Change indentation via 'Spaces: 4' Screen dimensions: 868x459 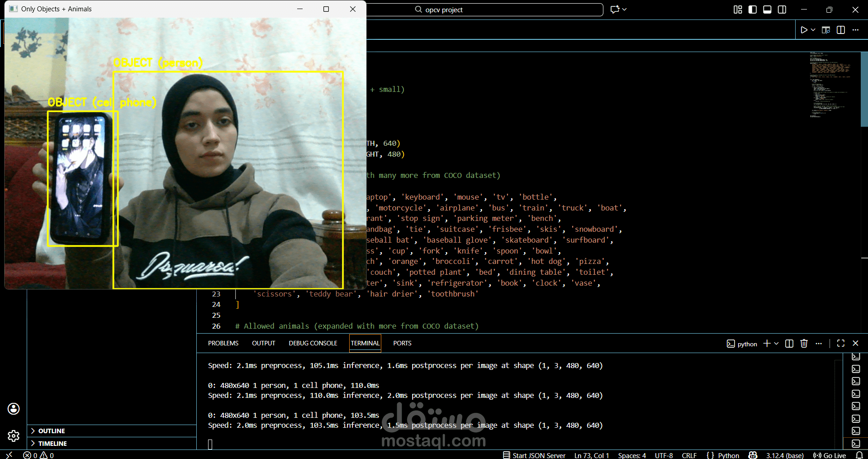[x=632, y=455]
